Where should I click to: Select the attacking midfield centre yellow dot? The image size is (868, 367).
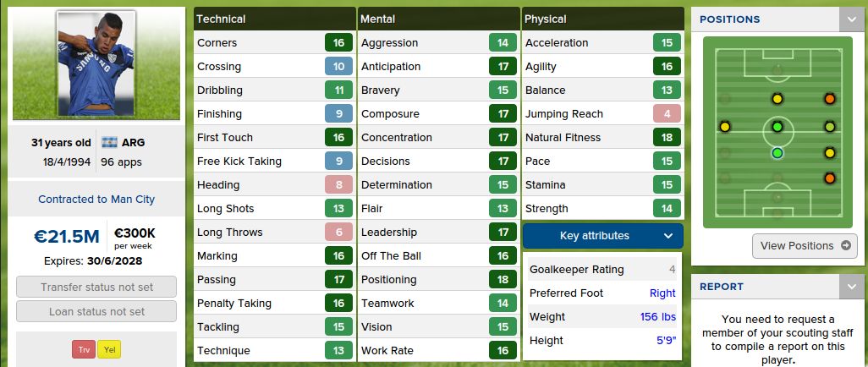tap(777, 99)
